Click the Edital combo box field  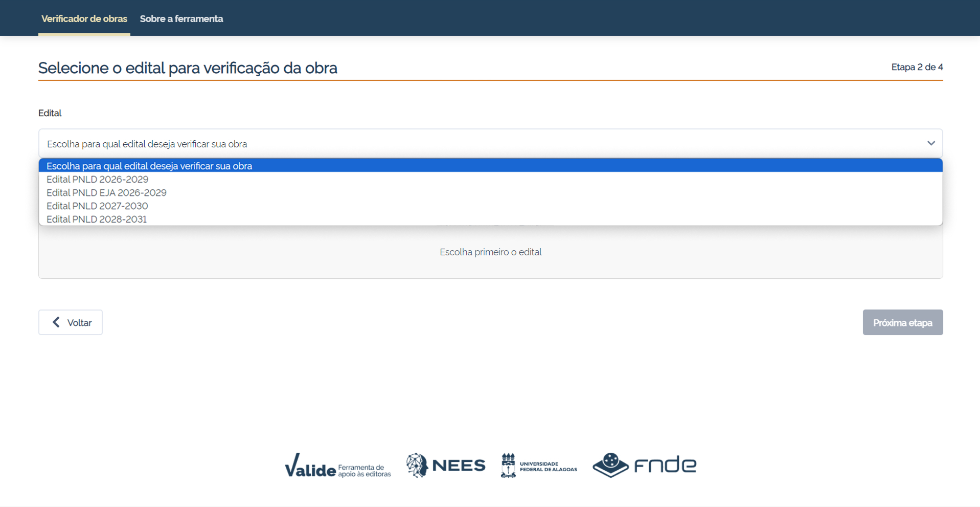(490, 143)
